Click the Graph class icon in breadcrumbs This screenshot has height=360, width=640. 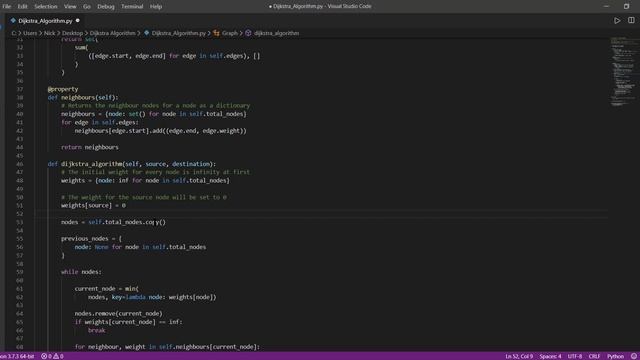[216, 33]
